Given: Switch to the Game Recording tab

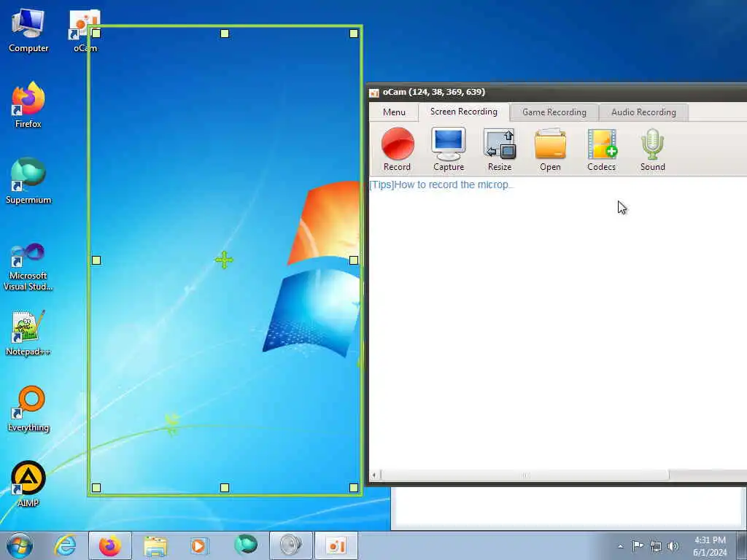Looking at the screenshot, I should [554, 112].
